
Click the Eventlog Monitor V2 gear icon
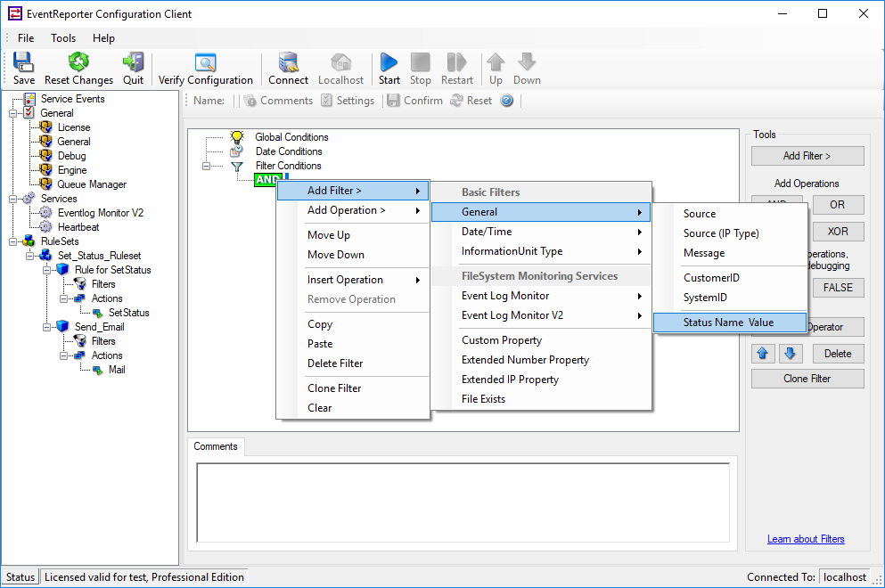(45, 213)
